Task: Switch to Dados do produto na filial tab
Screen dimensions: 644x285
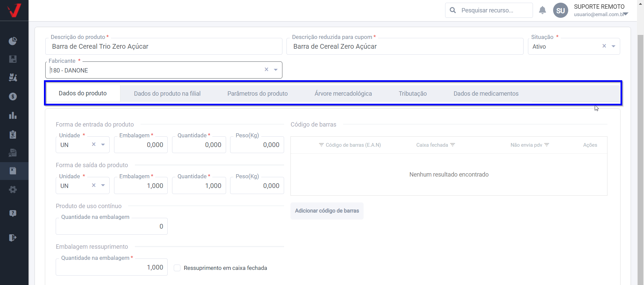Action: pyautogui.click(x=167, y=94)
